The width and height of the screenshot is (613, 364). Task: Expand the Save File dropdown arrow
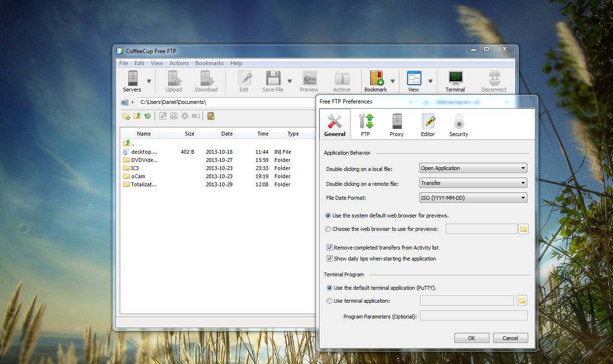(x=290, y=81)
